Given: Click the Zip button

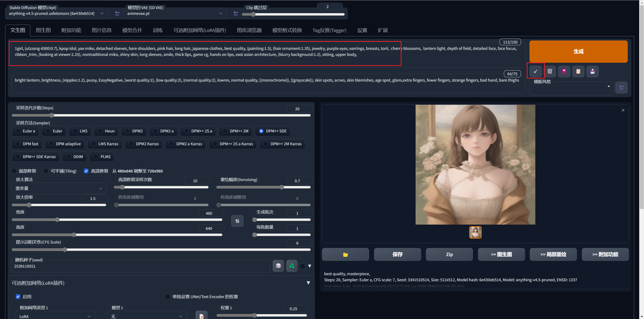Looking at the screenshot, I should tap(449, 255).
